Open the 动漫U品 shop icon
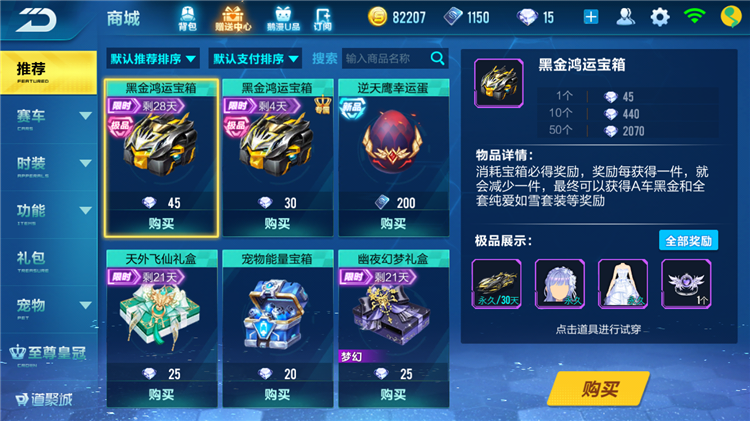750x421 pixels. pyautogui.click(x=283, y=19)
